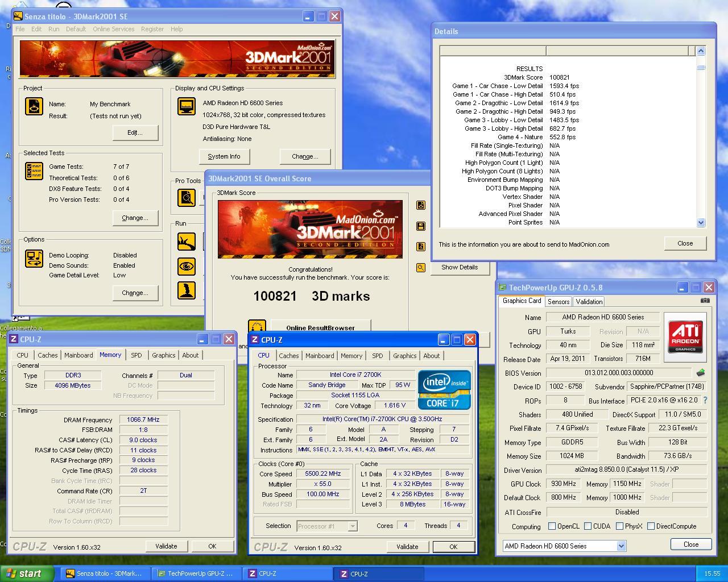Screen dimensions: 728x582
Task: Click the Show Details button
Action: pyautogui.click(x=460, y=267)
